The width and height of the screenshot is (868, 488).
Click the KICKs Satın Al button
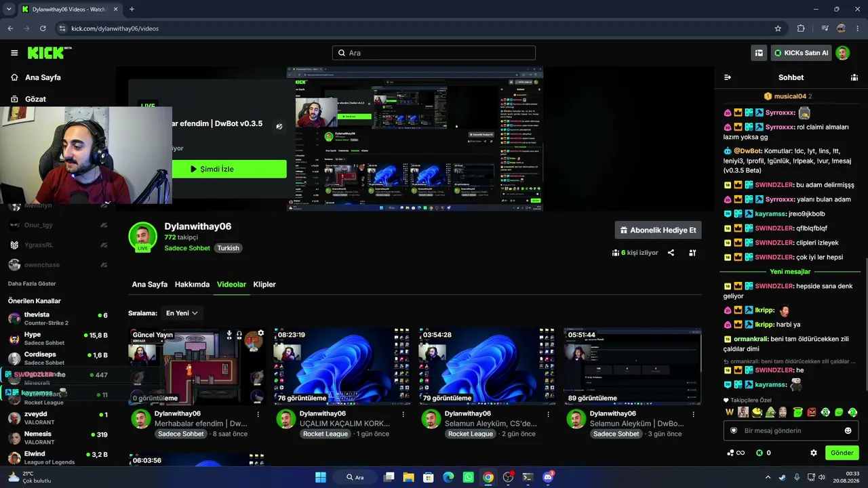(x=801, y=53)
